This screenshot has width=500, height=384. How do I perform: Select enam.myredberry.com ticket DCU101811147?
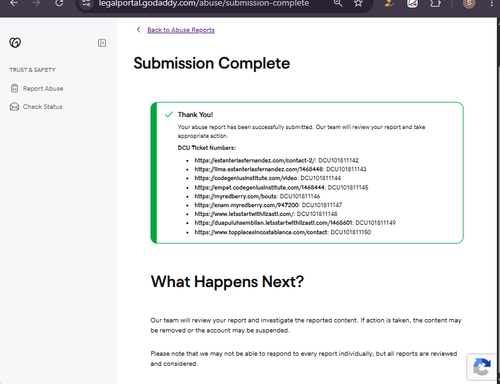pyautogui.click(x=268, y=205)
